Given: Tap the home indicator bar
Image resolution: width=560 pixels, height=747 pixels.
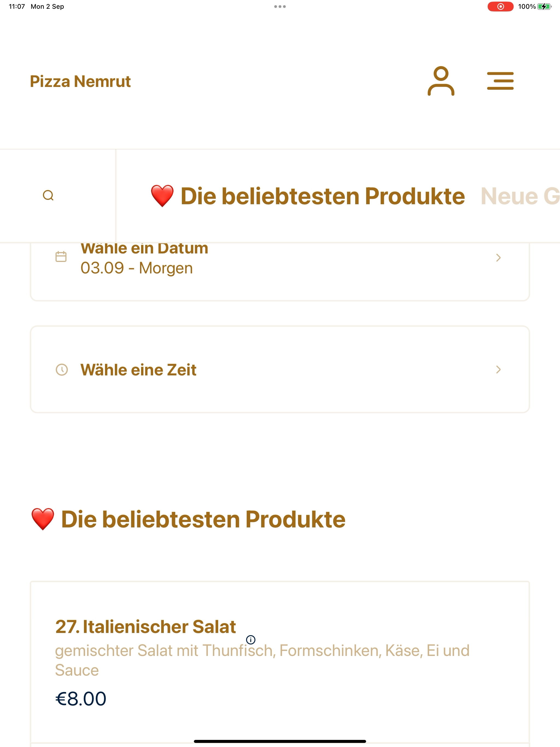Looking at the screenshot, I should [x=280, y=741].
